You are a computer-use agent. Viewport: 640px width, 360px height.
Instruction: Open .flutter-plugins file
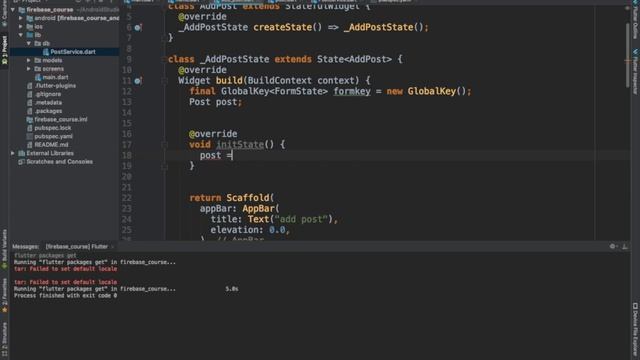(x=55, y=86)
